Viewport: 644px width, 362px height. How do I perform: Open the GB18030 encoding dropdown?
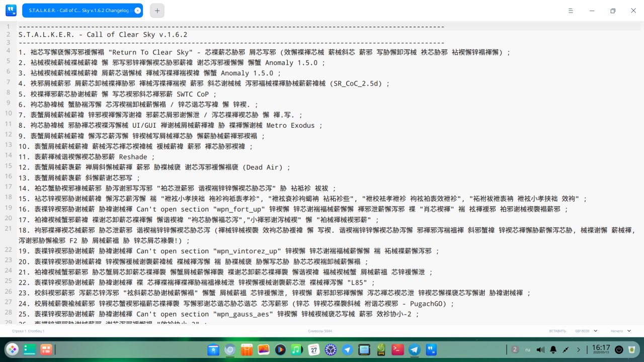pyautogui.click(x=586, y=331)
